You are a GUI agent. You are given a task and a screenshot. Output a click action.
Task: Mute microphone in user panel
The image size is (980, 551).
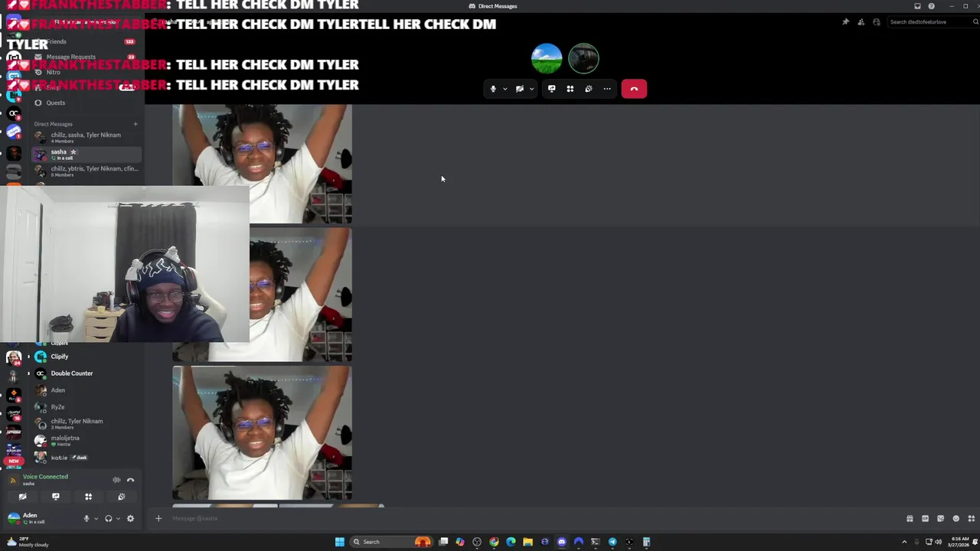pyautogui.click(x=87, y=518)
